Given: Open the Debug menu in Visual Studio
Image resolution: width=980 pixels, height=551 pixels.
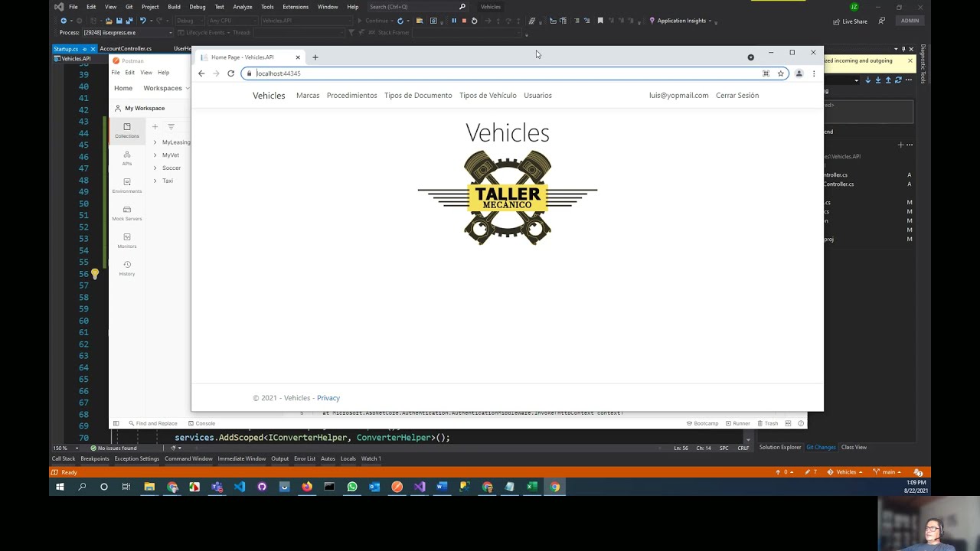Looking at the screenshot, I should (198, 7).
